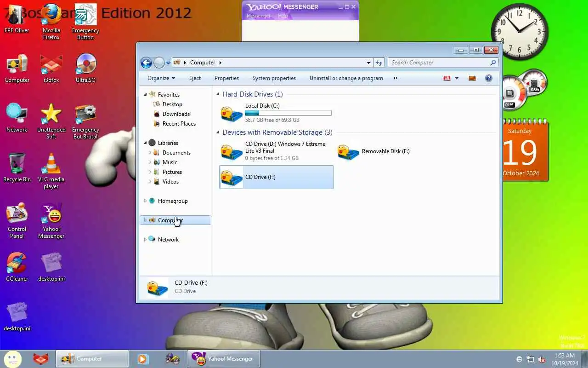
Task: Select CD Drive (F:) item
Action: pyautogui.click(x=277, y=177)
